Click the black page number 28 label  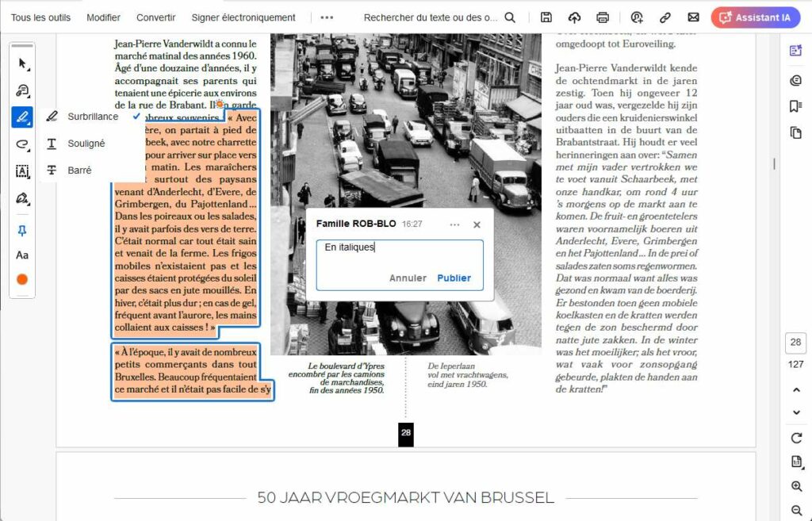406,434
